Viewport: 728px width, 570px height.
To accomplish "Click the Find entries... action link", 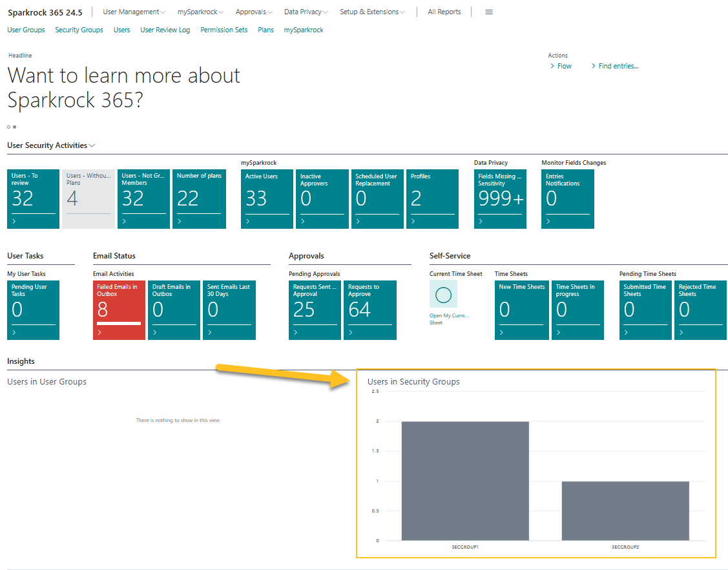I will (618, 66).
